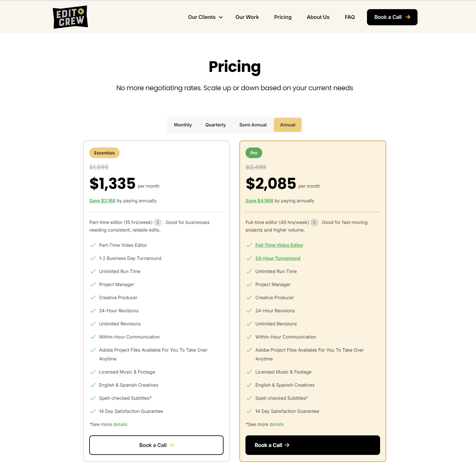Select Semi Annual billing period
This screenshot has width=476, height=468.
[253, 125]
